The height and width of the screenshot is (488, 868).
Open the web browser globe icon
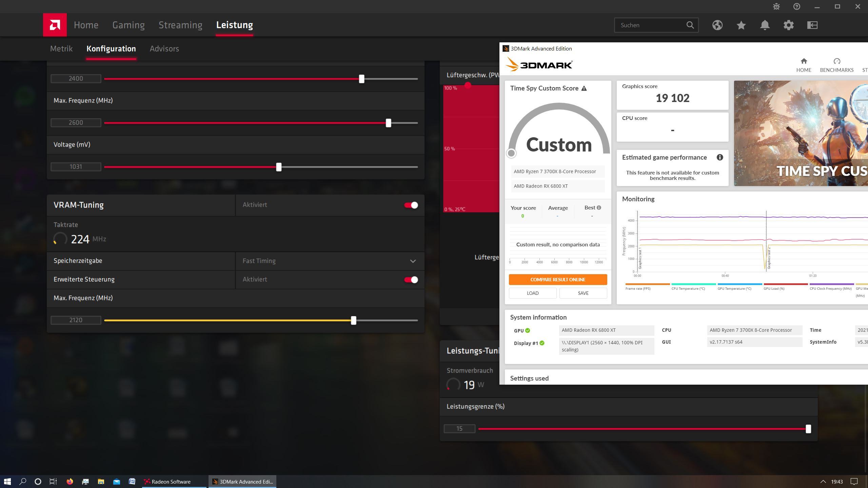(717, 25)
